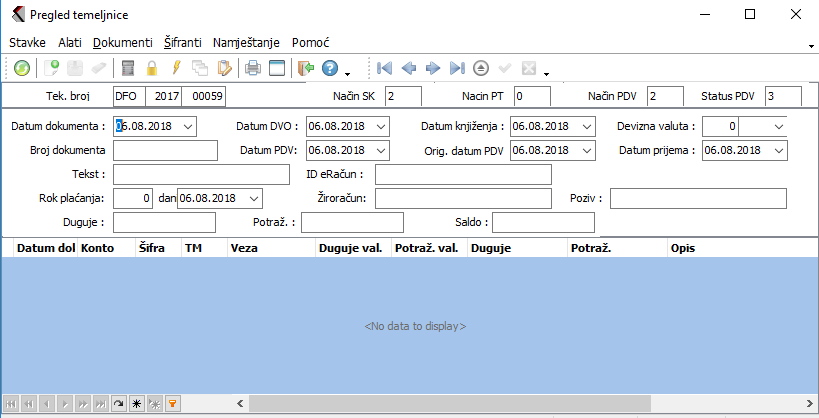Image resolution: width=819 pixels, height=418 pixels.
Task: Go to last record arrow
Action: [457, 69]
